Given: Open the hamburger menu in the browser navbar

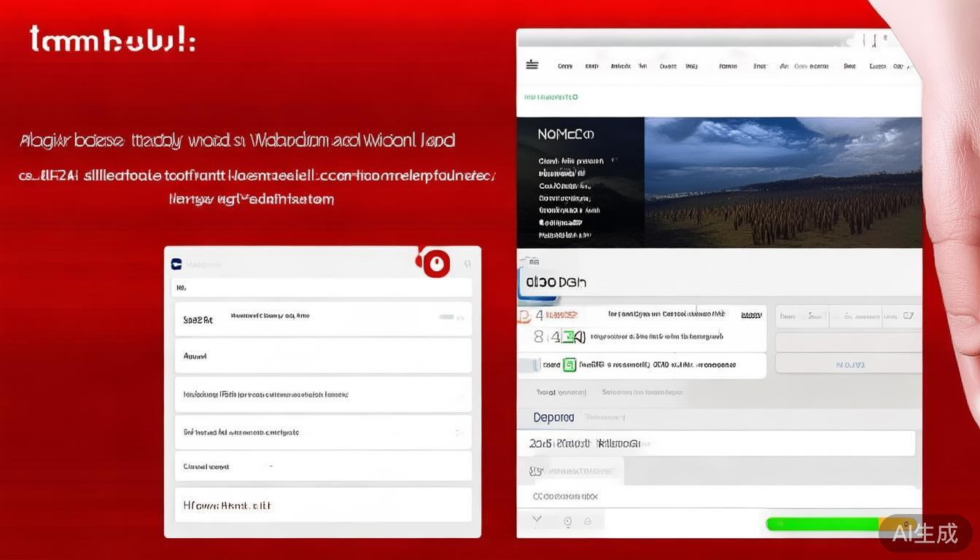Looking at the screenshot, I should (532, 65).
